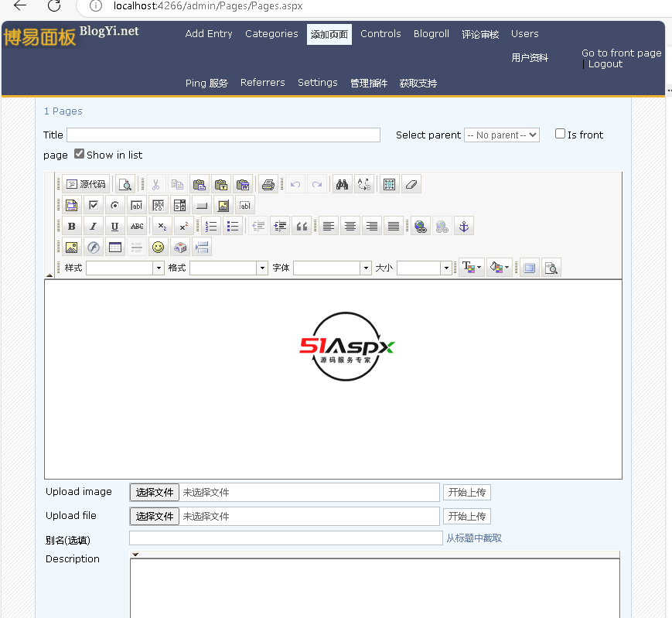Check the Is front page checkbox
Screen dimensions: 672x618
tap(560, 134)
